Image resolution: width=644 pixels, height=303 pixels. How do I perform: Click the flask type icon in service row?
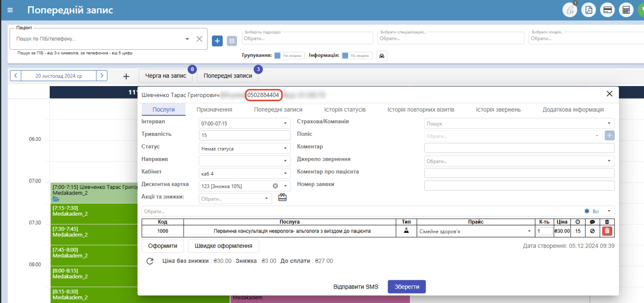pos(406,230)
